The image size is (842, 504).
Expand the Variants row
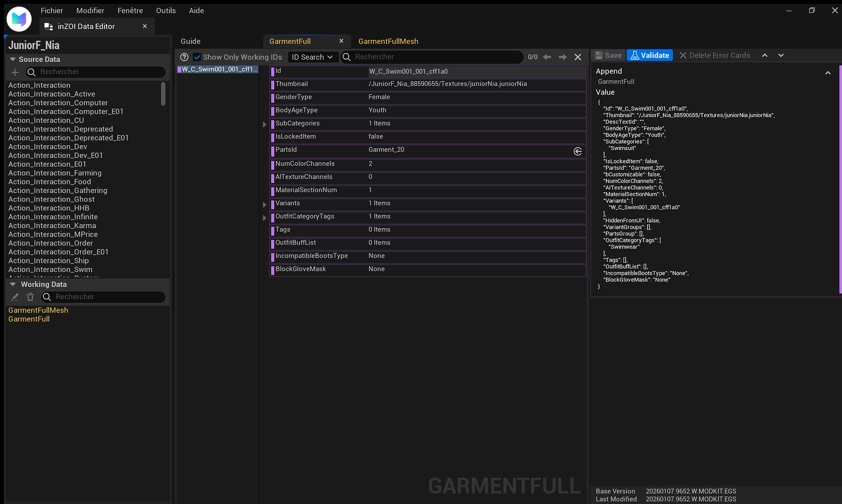point(265,204)
